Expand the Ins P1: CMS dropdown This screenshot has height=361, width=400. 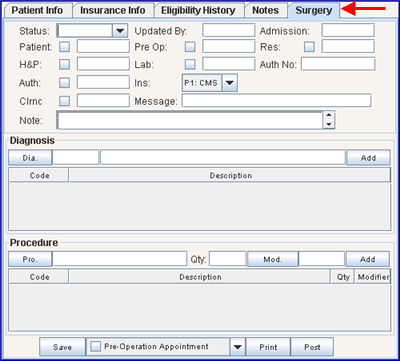tap(229, 83)
